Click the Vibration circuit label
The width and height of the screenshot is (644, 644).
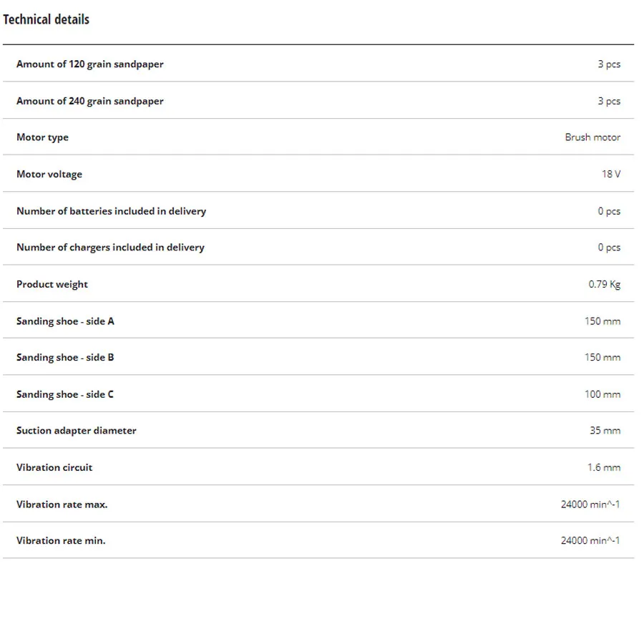[54, 467]
